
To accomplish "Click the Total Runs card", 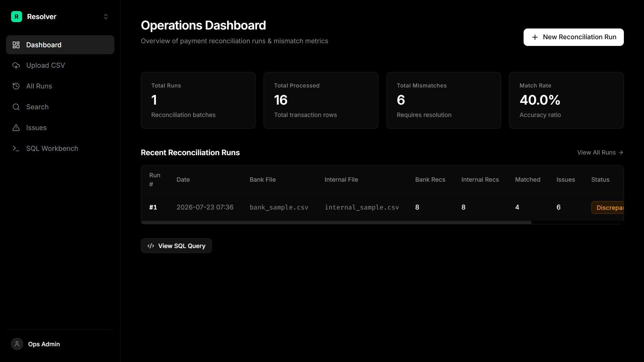I will point(198,100).
